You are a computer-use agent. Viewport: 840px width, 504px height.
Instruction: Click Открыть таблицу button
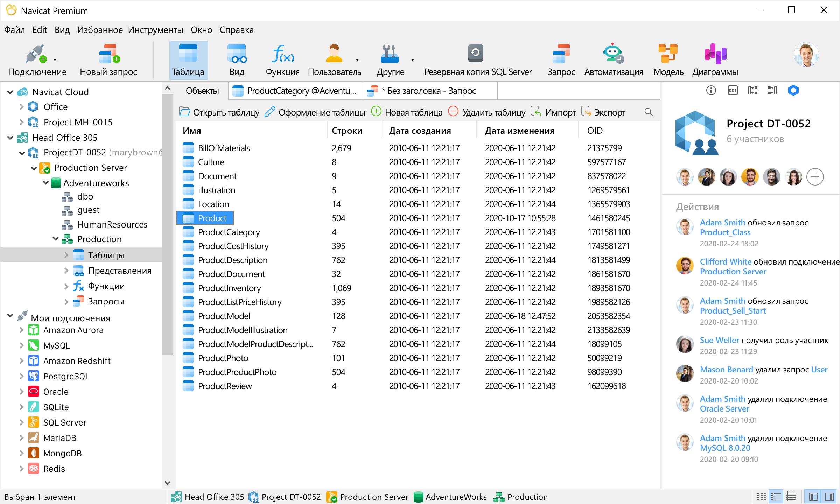219,112
